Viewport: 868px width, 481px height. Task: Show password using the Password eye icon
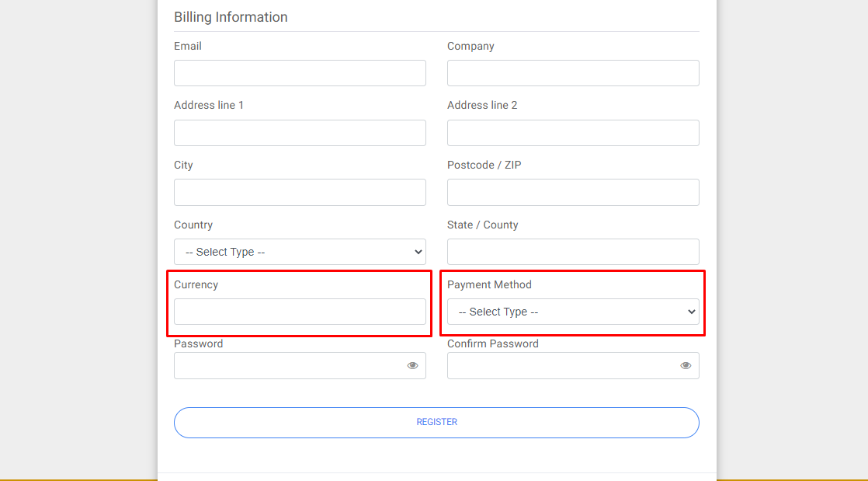[412, 365]
